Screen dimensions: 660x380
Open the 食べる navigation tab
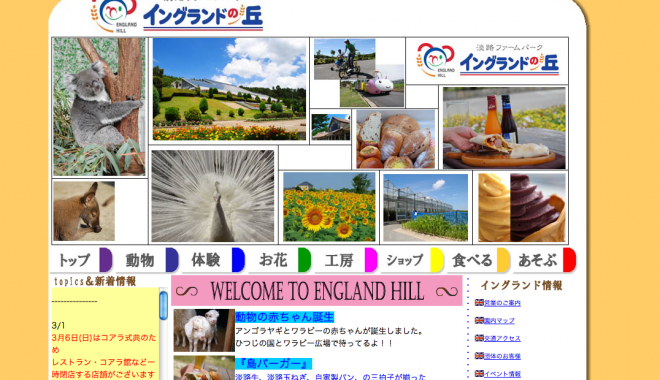(x=479, y=260)
